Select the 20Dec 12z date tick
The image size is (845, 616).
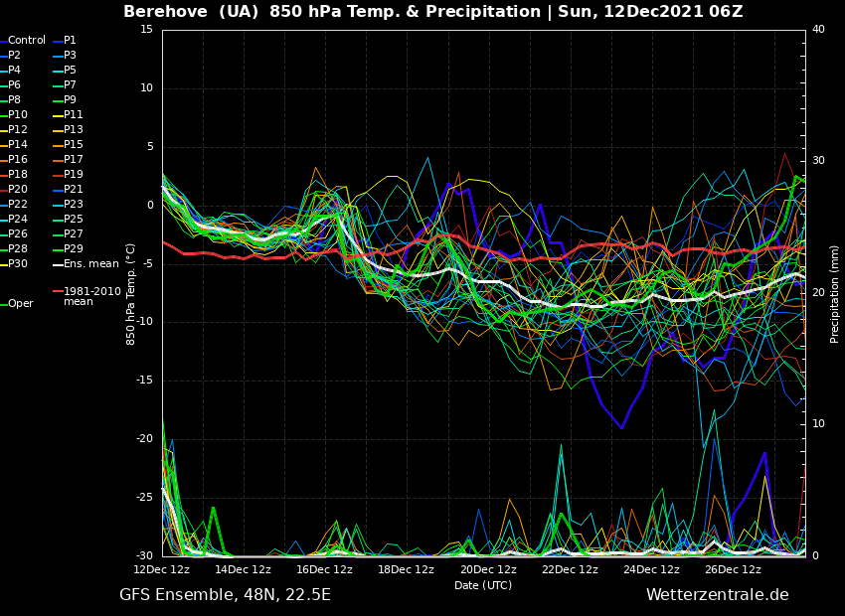pyautogui.click(x=488, y=570)
